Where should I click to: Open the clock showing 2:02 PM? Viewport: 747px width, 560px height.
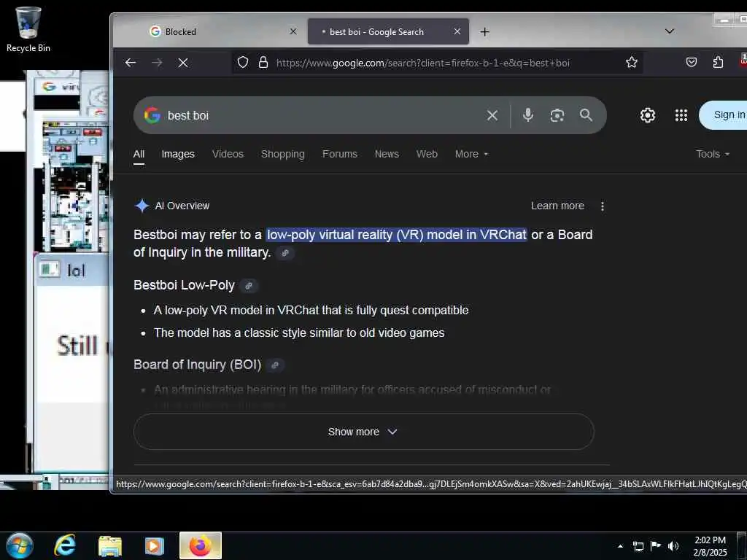click(710, 546)
